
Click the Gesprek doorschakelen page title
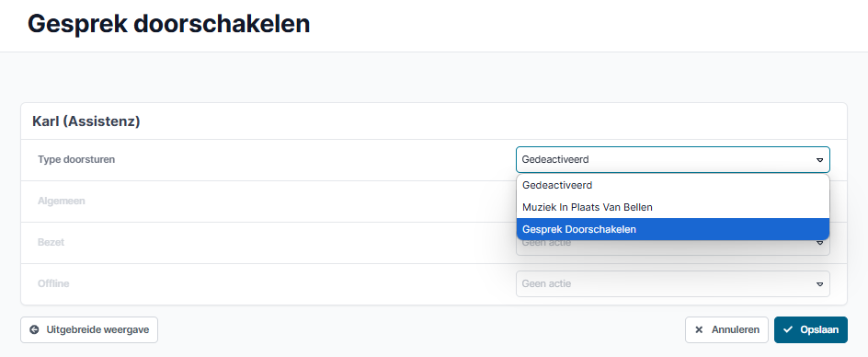pyautogui.click(x=169, y=25)
